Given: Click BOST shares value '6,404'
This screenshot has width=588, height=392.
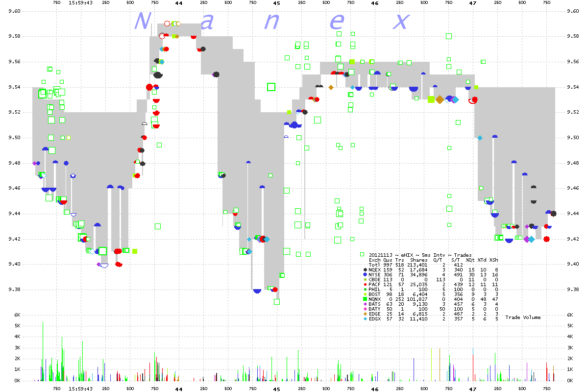Looking at the screenshot, I should pyautogui.click(x=420, y=294).
